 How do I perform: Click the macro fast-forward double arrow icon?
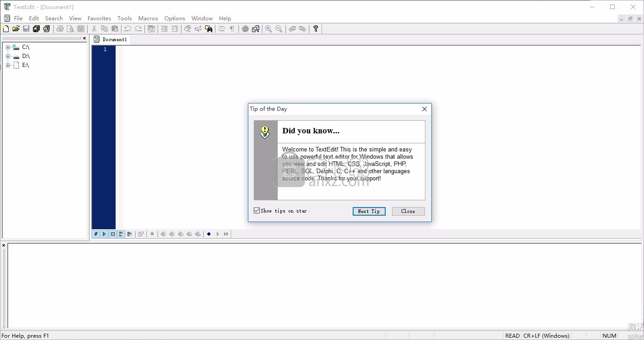click(226, 234)
